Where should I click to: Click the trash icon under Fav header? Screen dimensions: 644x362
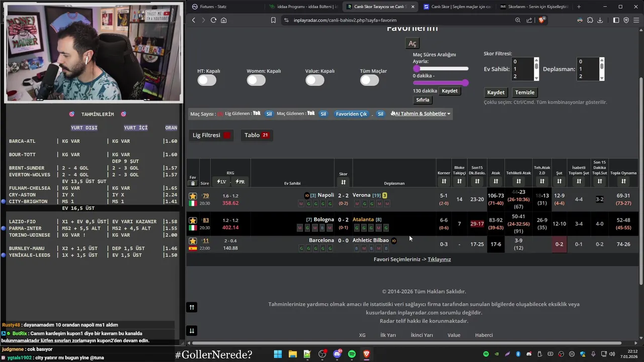[x=193, y=184]
